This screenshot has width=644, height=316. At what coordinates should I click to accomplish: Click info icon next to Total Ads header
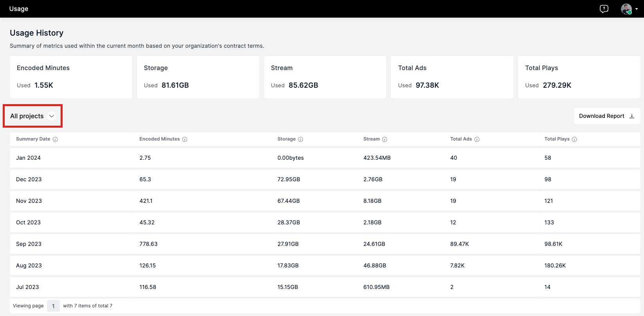coord(477,139)
